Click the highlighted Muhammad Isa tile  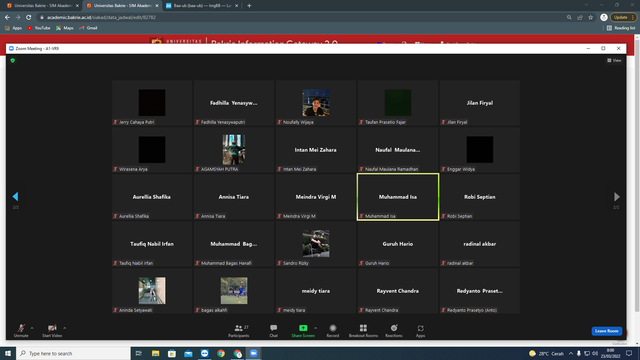(x=398, y=197)
